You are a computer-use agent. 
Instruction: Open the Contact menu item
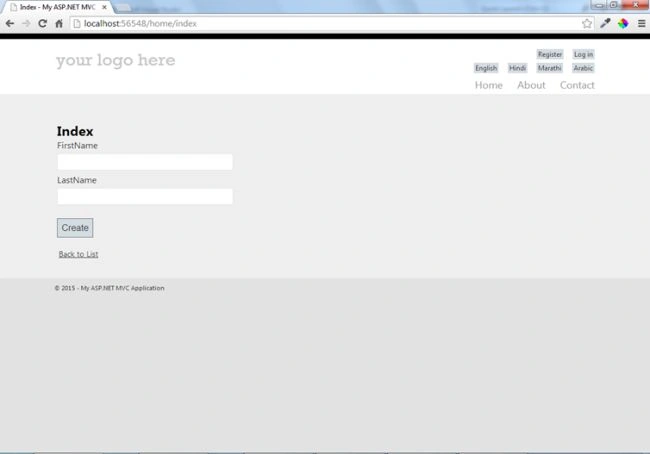[x=577, y=85]
